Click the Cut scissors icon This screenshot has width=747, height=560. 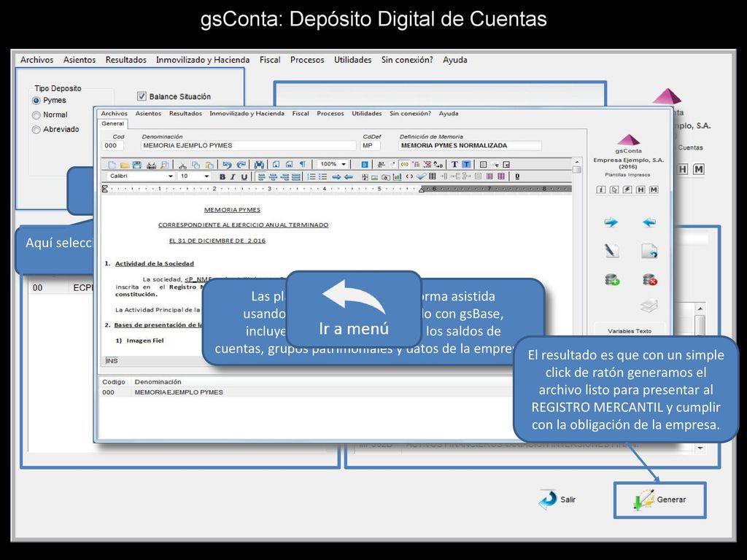[182, 165]
